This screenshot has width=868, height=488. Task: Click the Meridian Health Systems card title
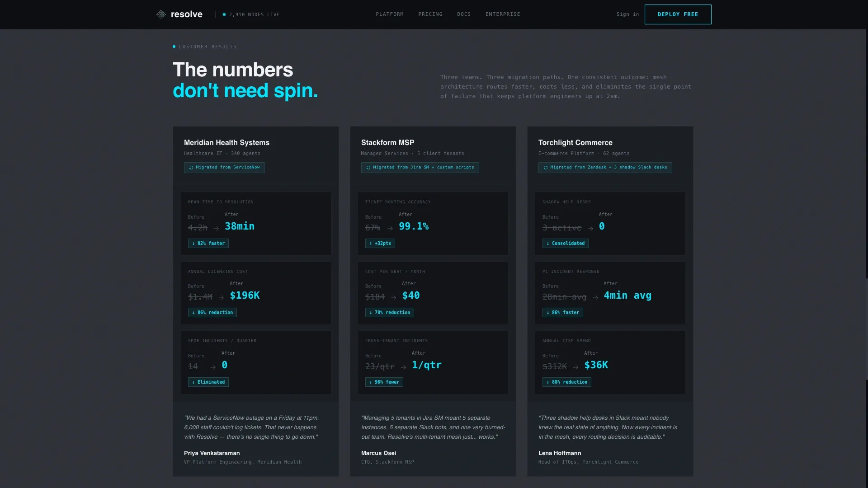226,143
